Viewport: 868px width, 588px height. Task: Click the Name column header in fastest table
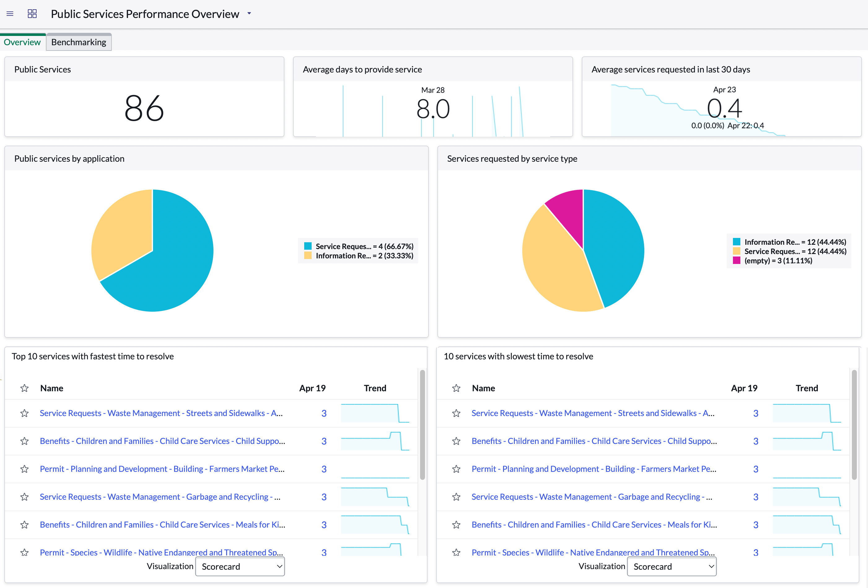tap(52, 388)
